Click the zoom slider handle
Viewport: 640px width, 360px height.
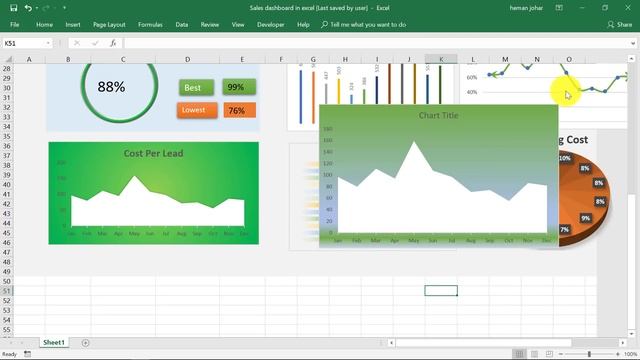coord(589,354)
